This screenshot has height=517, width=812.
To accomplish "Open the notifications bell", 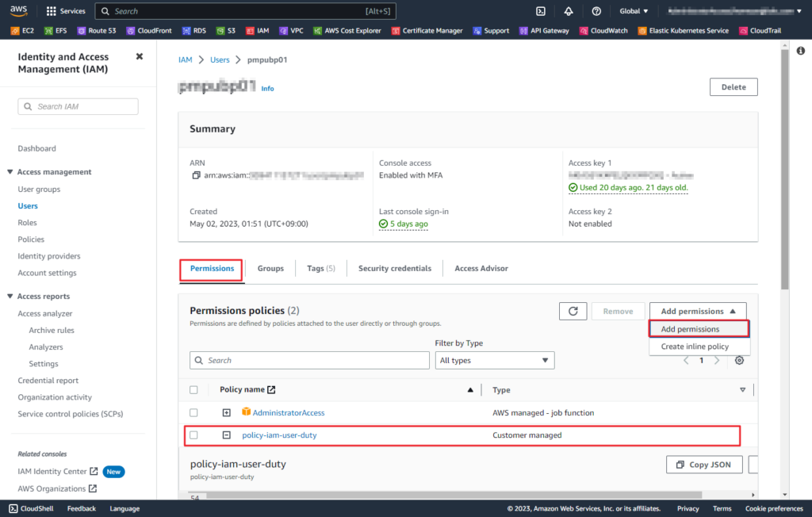I will click(569, 11).
